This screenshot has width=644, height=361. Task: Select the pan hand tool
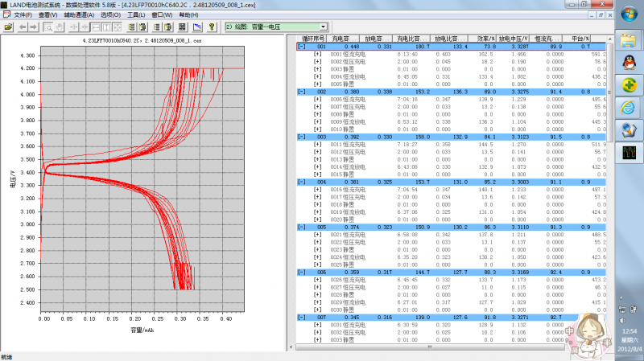(x=60, y=27)
